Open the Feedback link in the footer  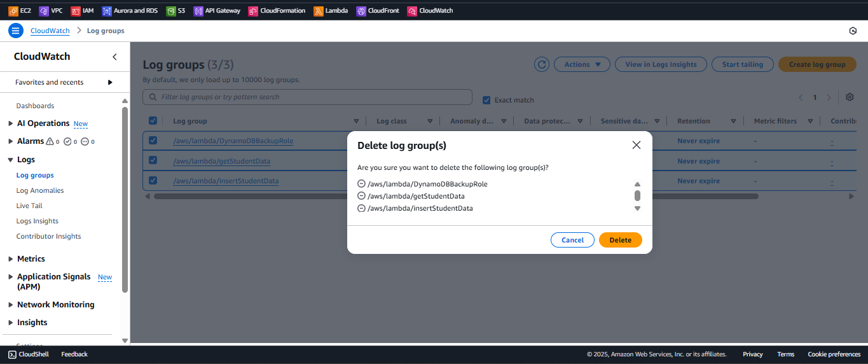pyautogui.click(x=74, y=354)
